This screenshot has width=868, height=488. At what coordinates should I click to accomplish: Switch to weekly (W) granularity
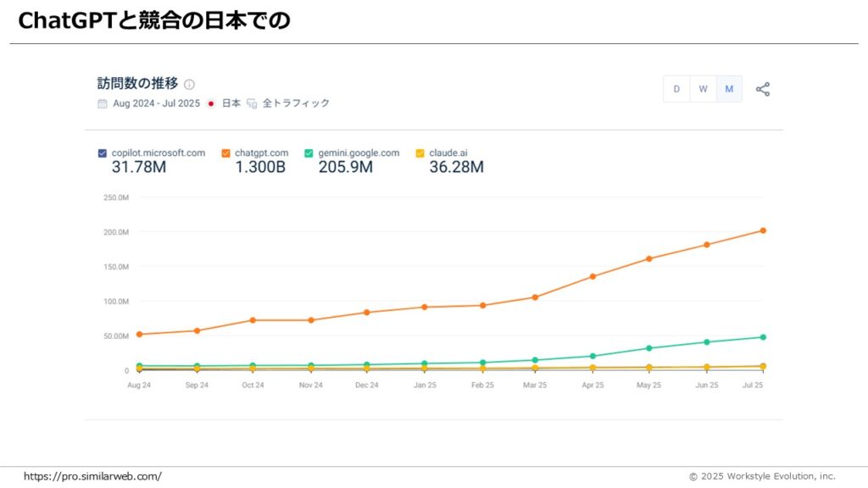point(703,89)
